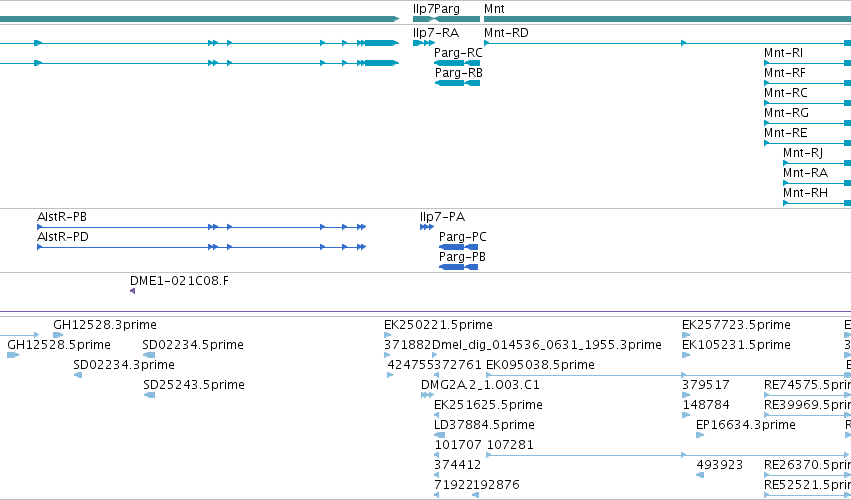This screenshot has height=500, width=851.
Task: Click the Mnt-RE transcript label
Action: click(785, 133)
